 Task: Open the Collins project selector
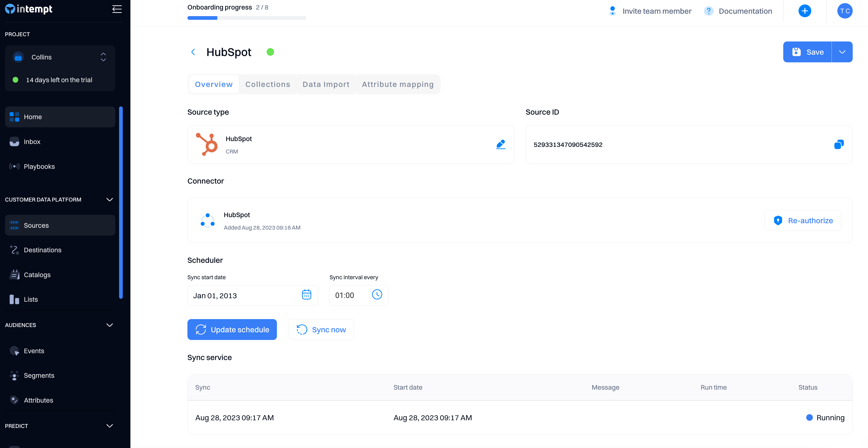tap(60, 57)
